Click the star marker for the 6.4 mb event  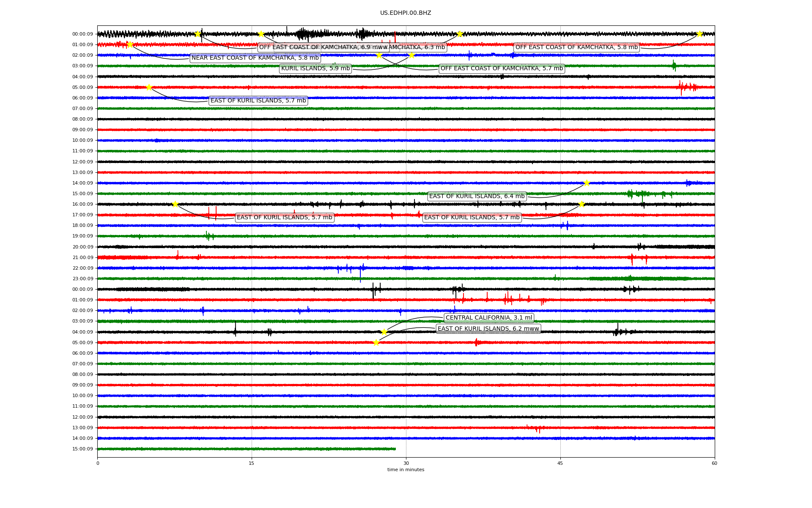tap(587, 183)
